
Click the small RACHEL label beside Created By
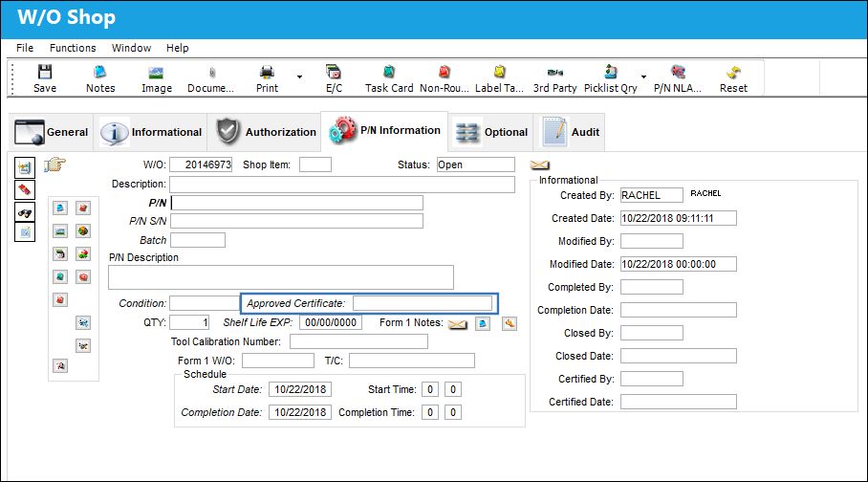(705, 193)
